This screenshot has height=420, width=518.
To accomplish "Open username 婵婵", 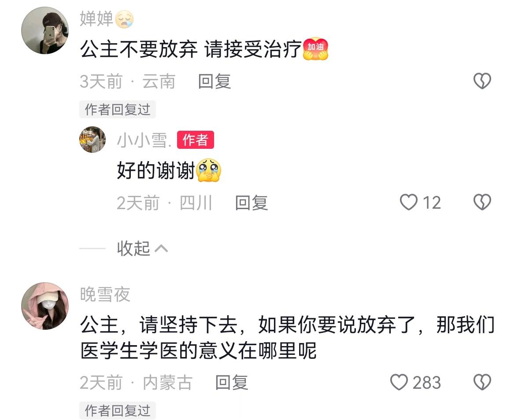I will click(x=96, y=18).
